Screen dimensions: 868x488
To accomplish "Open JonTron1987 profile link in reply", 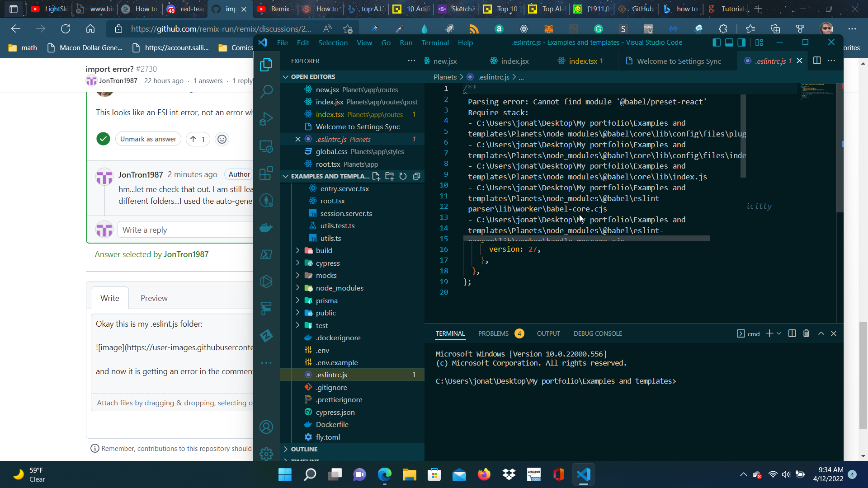I will pos(141,174).
